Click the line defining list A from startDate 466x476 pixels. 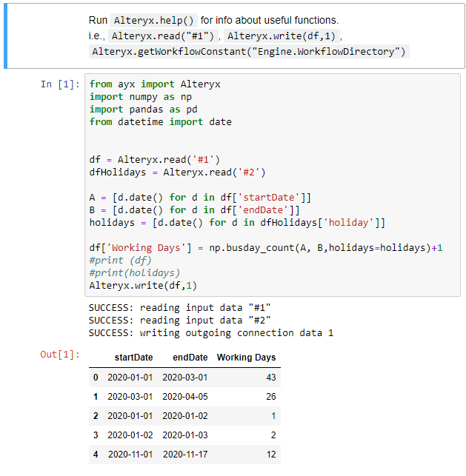click(x=200, y=198)
